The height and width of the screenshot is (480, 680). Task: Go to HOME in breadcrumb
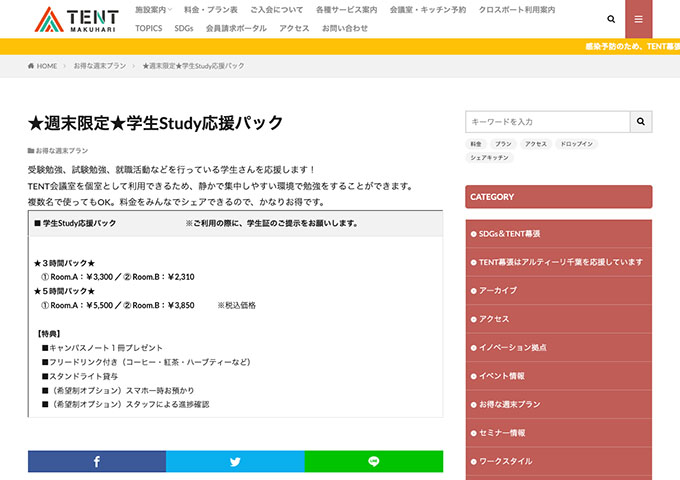click(42, 66)
